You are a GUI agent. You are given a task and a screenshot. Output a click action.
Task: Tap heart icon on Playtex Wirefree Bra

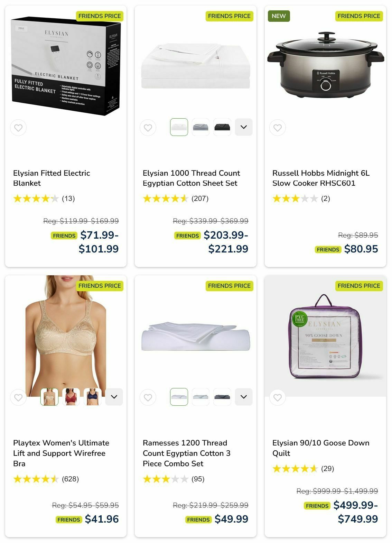click(x=18, y=397)
